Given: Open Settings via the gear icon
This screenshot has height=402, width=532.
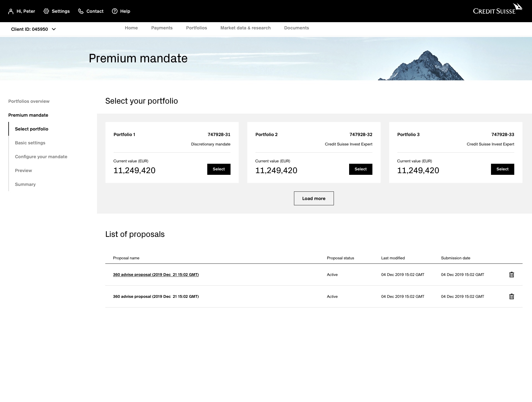Looking at the screenshot, I should point(46,11).
